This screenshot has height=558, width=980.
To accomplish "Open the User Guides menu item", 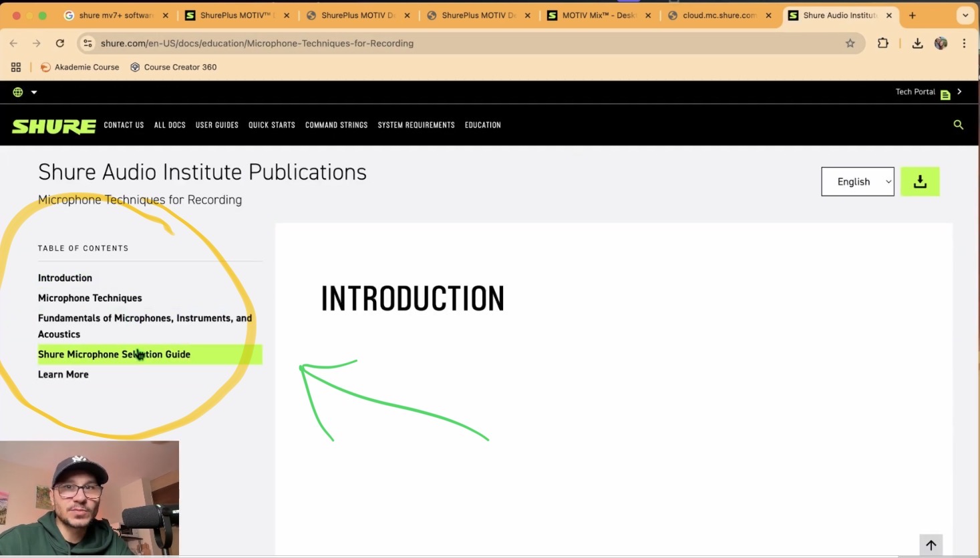I will pos(216,125).
